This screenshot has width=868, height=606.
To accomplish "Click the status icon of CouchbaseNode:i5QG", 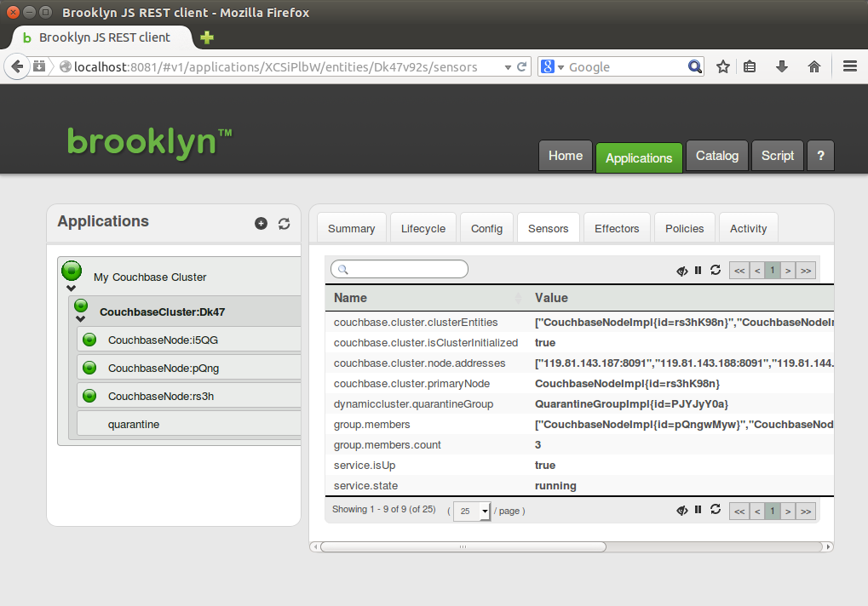I will tap(89, 340).
